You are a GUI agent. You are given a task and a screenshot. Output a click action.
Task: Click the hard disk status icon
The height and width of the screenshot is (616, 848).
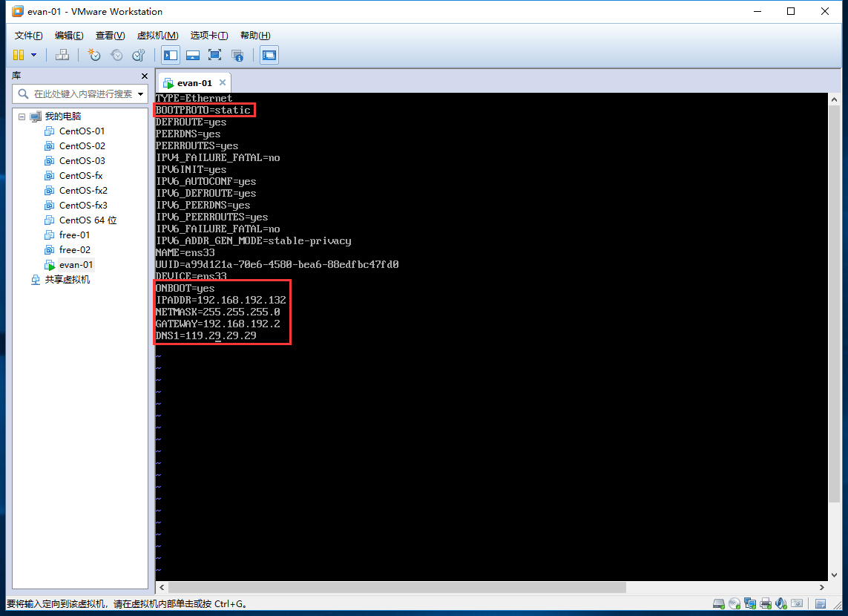pos(719,603)
